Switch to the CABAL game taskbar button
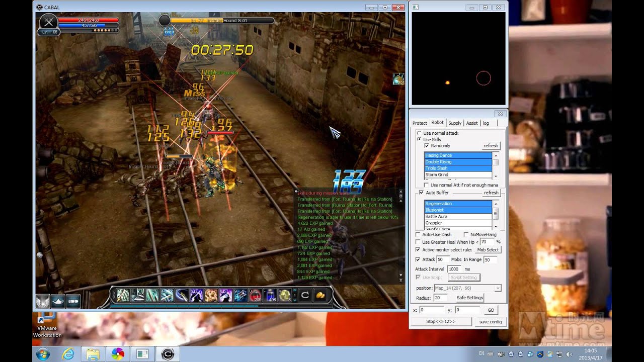This screenshot has width=644, height=362. point(168,354)
